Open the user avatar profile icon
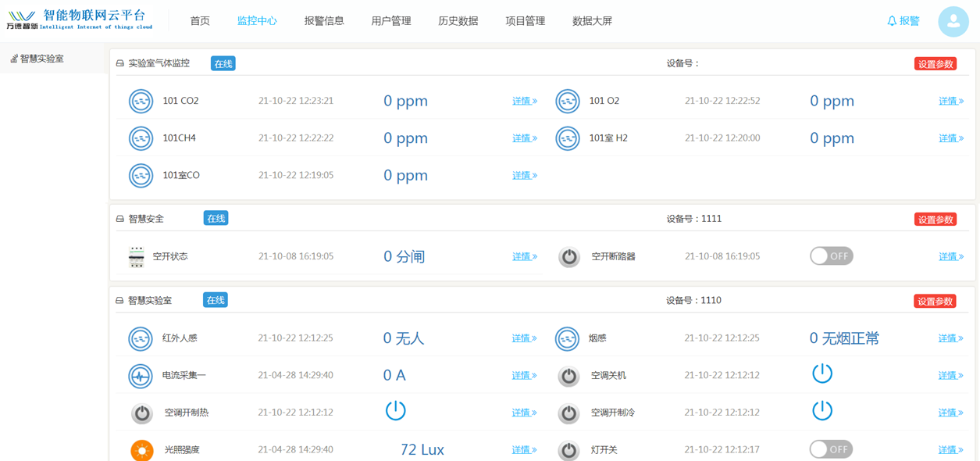The width and height of the screenshot is (980, 461). pyautogui.click(x=953, y=22)
